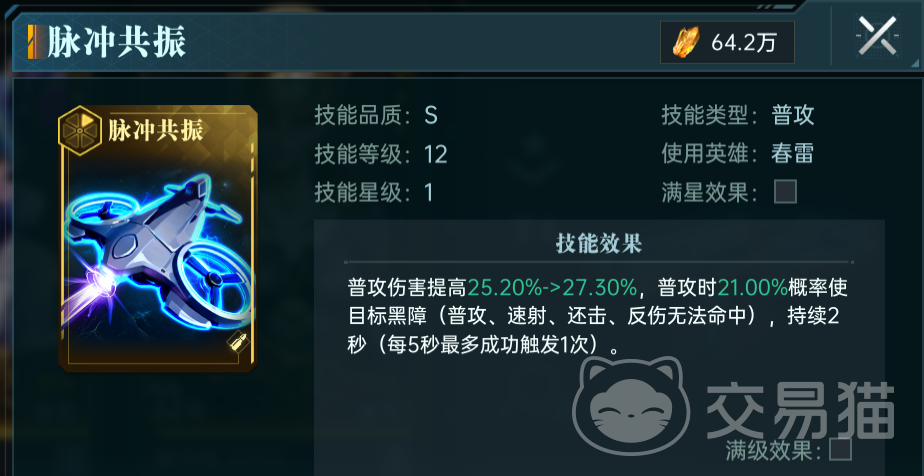924x476 pixels.
Task: Click the 交易猫 cat logo watermark
Action: (631, 406)
